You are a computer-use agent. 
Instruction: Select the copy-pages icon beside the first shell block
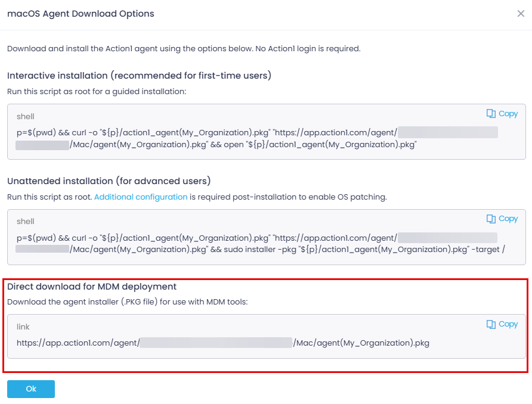tap(490, 113)
